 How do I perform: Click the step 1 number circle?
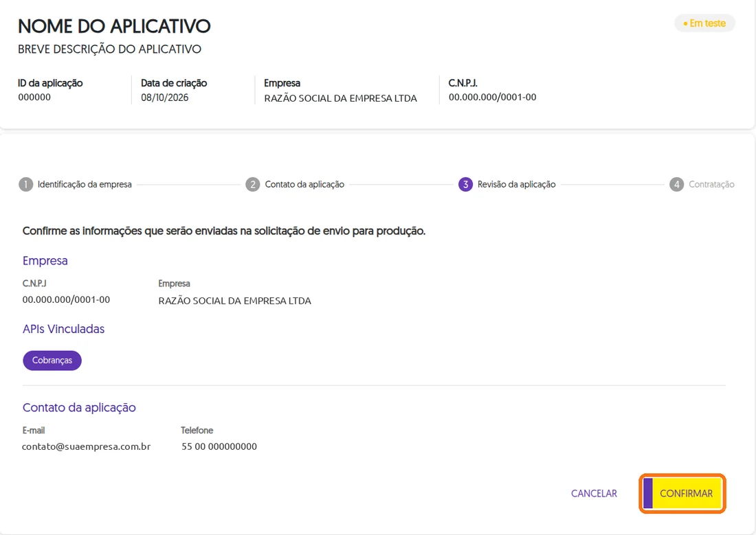[25, 184]
